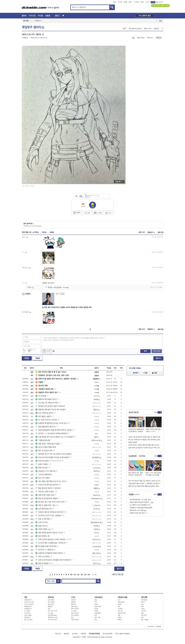
Task: Click the footer 야간모드 toggle
Action: (151, 627)
